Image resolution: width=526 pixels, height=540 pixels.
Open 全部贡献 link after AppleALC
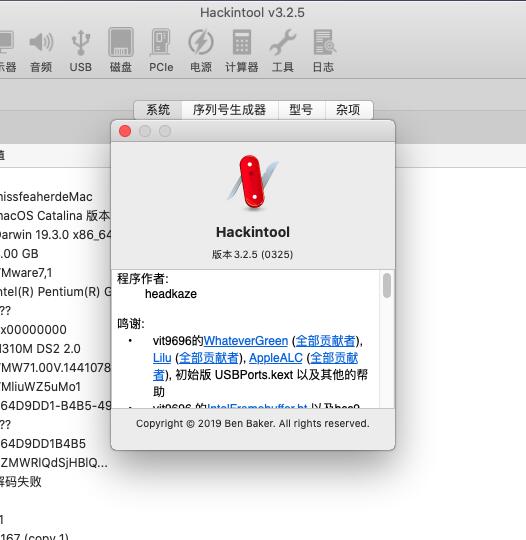tap(334, 358)
